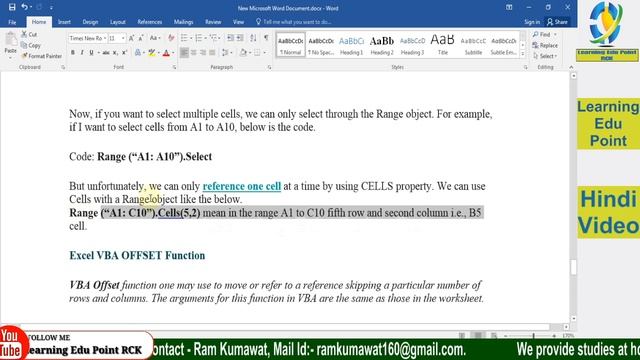Toggle bold formatting
The height and width of the screenshot is (360, 640).
pos(73,53)
